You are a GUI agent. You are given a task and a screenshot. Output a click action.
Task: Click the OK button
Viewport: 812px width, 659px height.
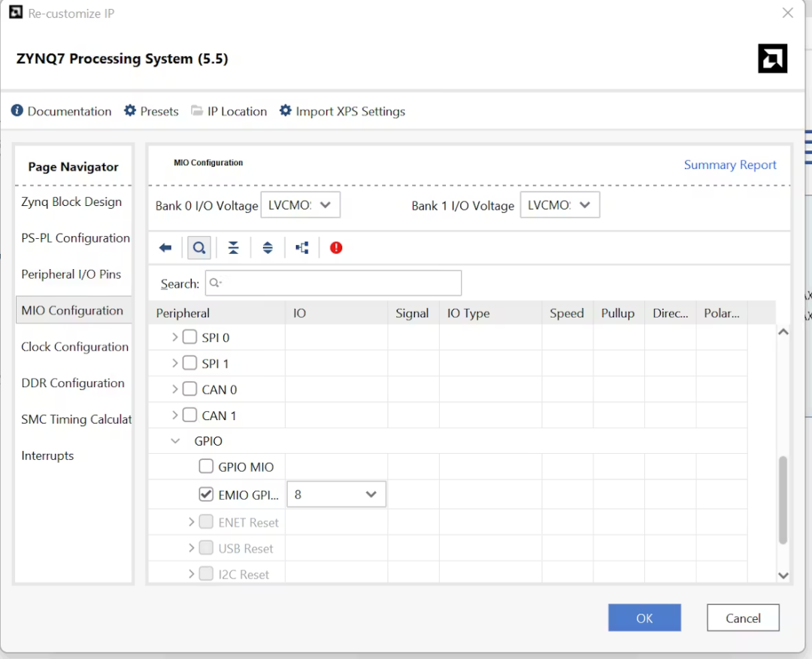tap(644, 618)
